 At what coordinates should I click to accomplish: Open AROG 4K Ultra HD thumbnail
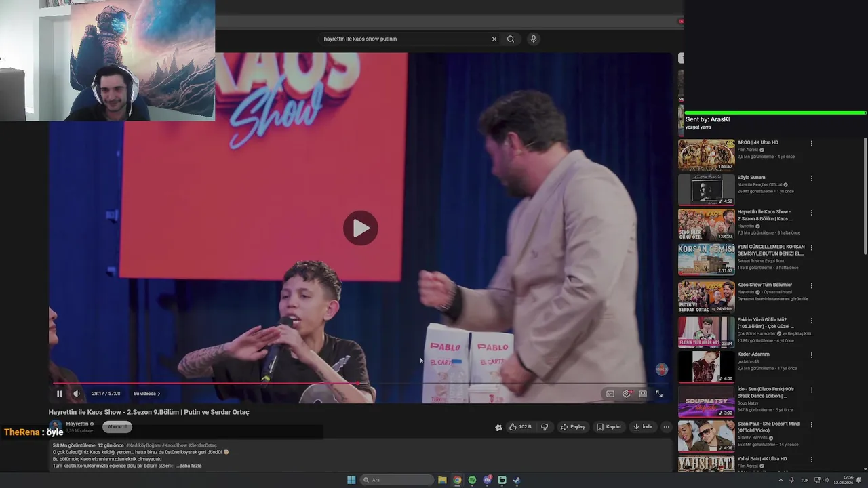click(706, 155)
